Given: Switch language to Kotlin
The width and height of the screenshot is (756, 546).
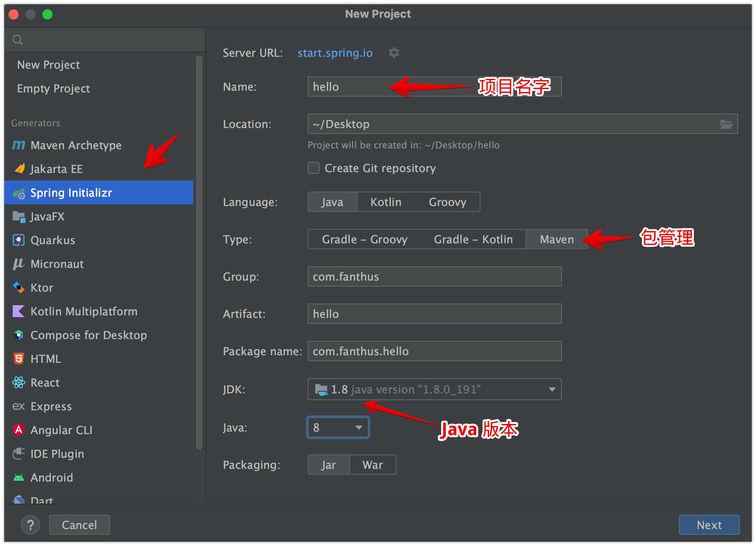Looking at the screenshot, I should (386, 202).
